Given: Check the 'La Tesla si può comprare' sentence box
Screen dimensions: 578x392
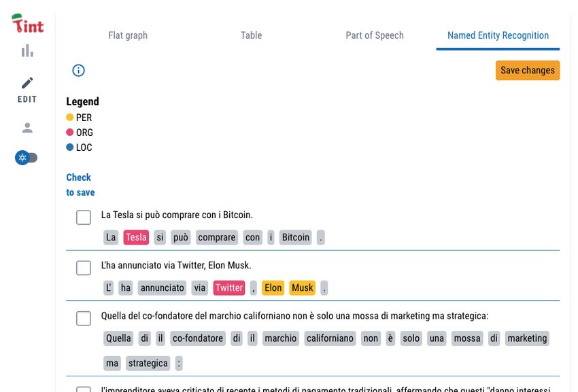Looking at the screenshot, I should tap(84, 217).
